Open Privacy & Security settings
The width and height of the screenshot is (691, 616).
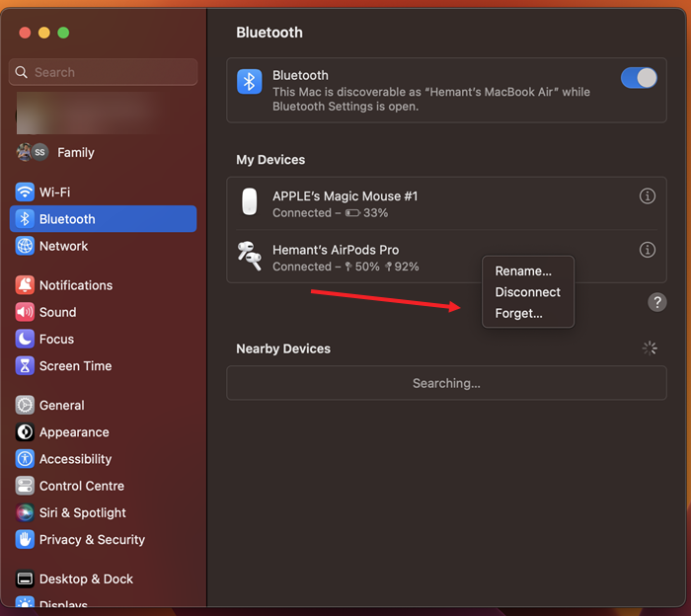point(103,539)
